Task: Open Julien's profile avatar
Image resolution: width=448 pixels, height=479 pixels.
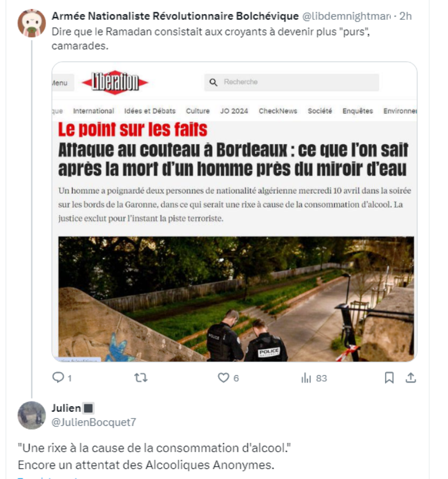Action: tap(32, 415)
